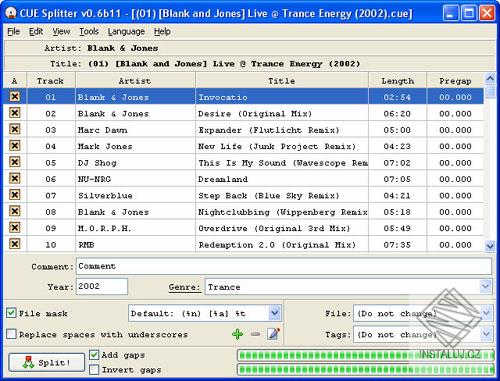
Task: Open the Genre dropdown arrow
Action: click(485, 286)
